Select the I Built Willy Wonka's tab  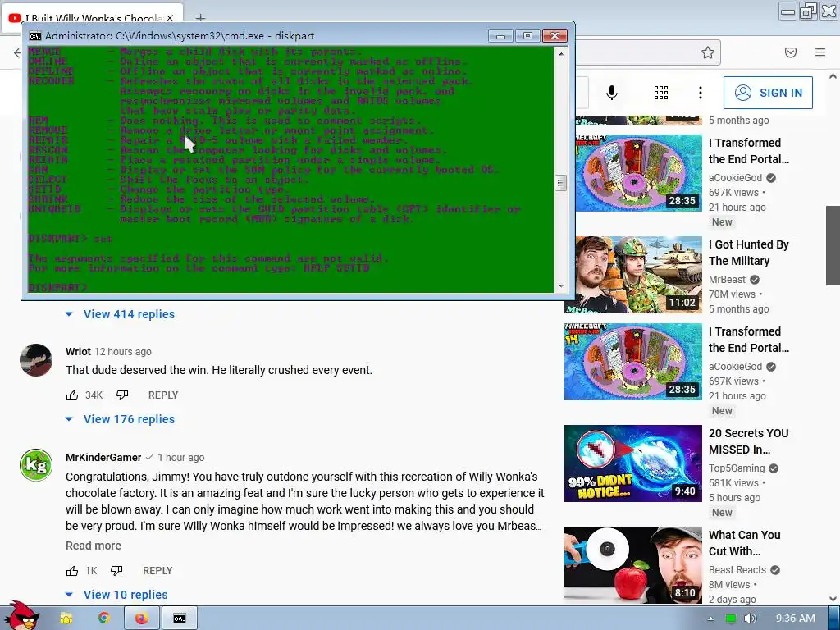coord(91,18)
